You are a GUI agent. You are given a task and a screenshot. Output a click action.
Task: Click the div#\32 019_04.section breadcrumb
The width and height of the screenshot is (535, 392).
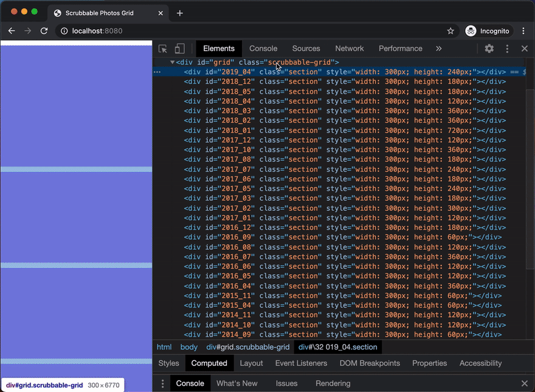[338, 347]
